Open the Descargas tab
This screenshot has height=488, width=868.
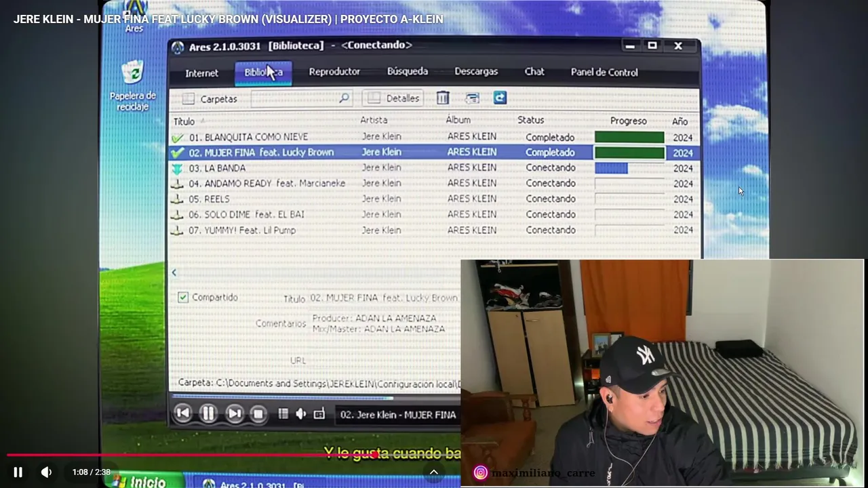point(476,71)
